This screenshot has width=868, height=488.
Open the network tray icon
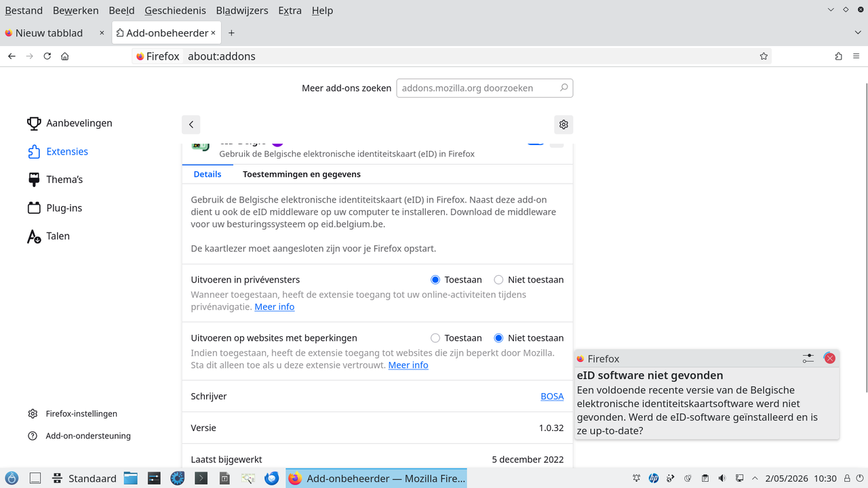[x=740, y=479]
